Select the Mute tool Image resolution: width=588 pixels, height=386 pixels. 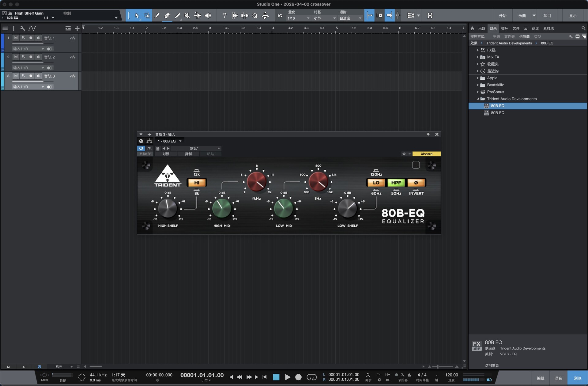coord(187,16)
